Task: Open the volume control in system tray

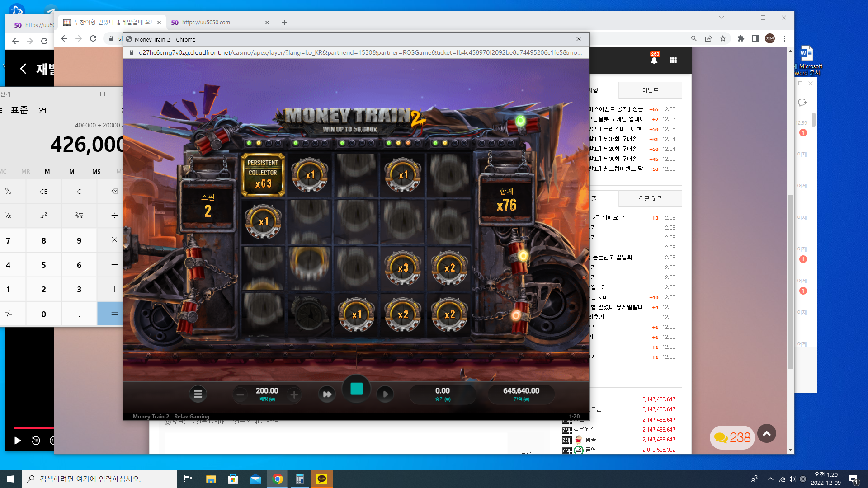Action: 792,479
